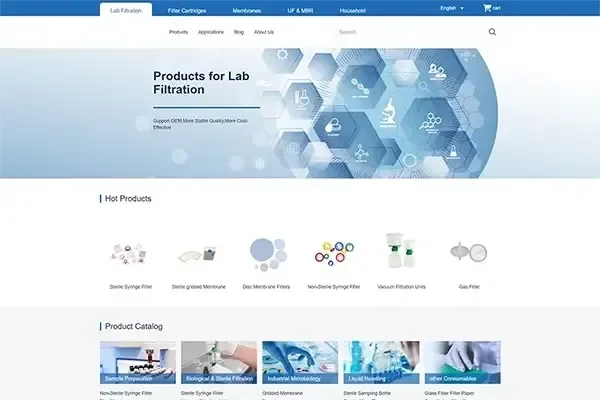The height and width of the screenshot is (400, 600).
Task: Click the Sterile gridded Membrane label
Action: click(x=198, y=287)
